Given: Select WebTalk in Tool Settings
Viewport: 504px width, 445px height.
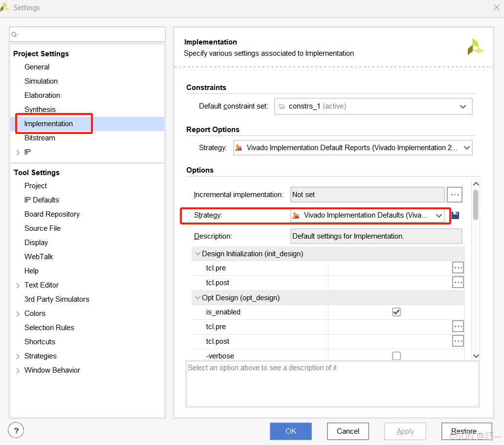Looking at the screenshot, I should 39,257.
